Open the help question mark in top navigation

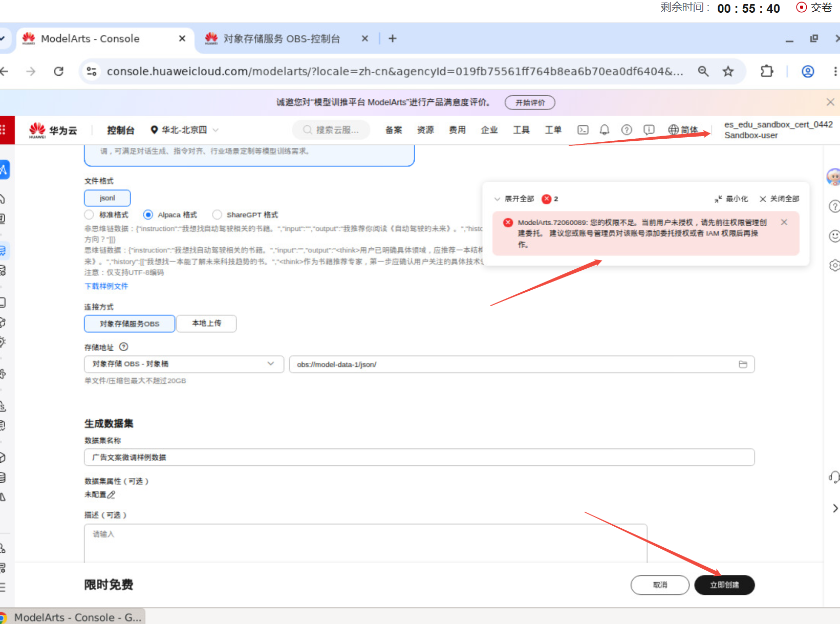(x=627, y=130)
